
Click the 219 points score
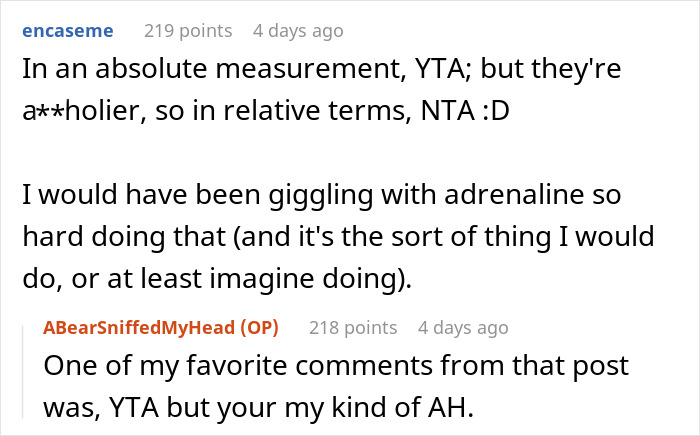click(187, 30)
